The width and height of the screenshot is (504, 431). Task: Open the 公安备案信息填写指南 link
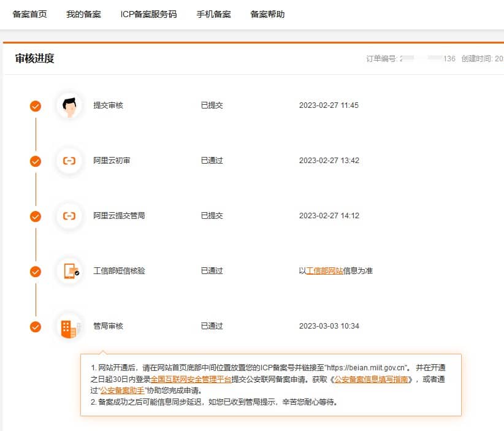[x=371, y=380]
